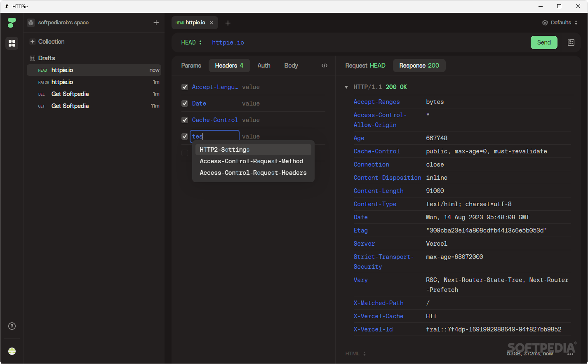Open DEL Get Softpedia draft
The image size is (588, 364).
point(94,94)
